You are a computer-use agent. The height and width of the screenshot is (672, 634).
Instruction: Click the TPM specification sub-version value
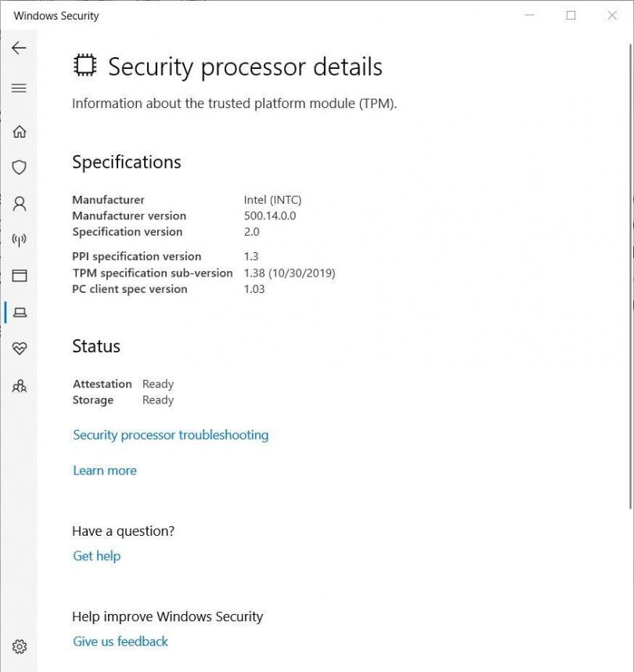point(290,273)
